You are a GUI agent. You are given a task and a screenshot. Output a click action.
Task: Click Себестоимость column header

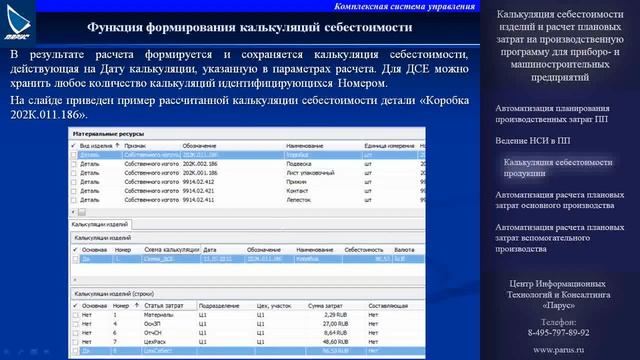click(364, 249)
